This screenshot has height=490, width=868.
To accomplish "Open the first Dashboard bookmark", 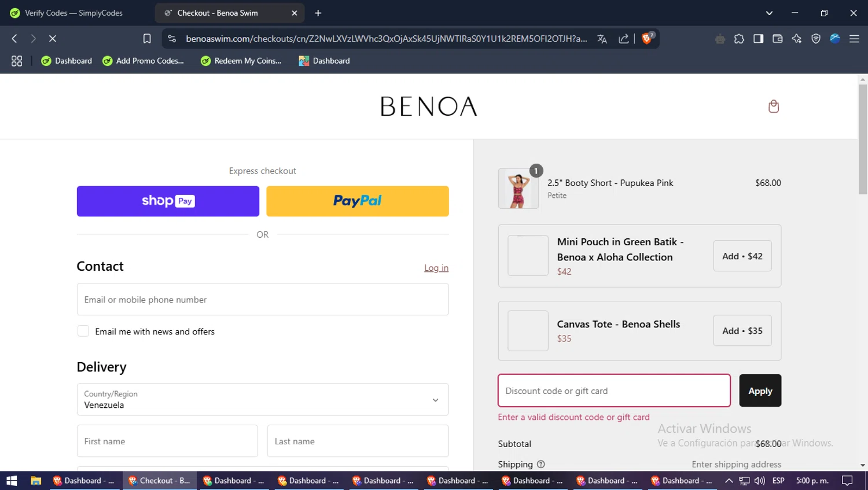I will pos(67,61).
